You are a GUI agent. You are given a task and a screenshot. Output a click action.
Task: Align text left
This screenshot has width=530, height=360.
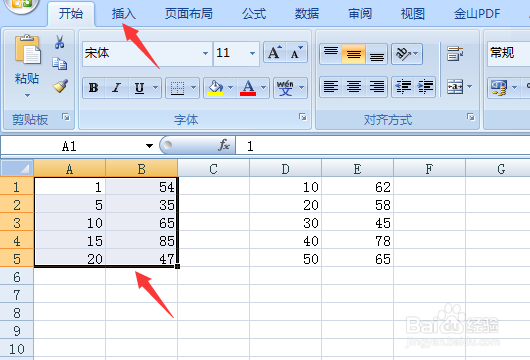coord(331,87)
